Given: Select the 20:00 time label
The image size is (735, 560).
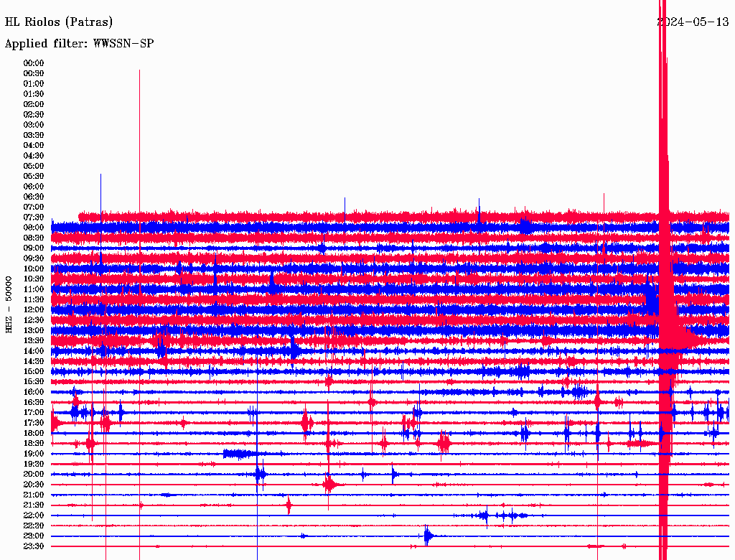Looking at the screenshot, I should point(34,475).
